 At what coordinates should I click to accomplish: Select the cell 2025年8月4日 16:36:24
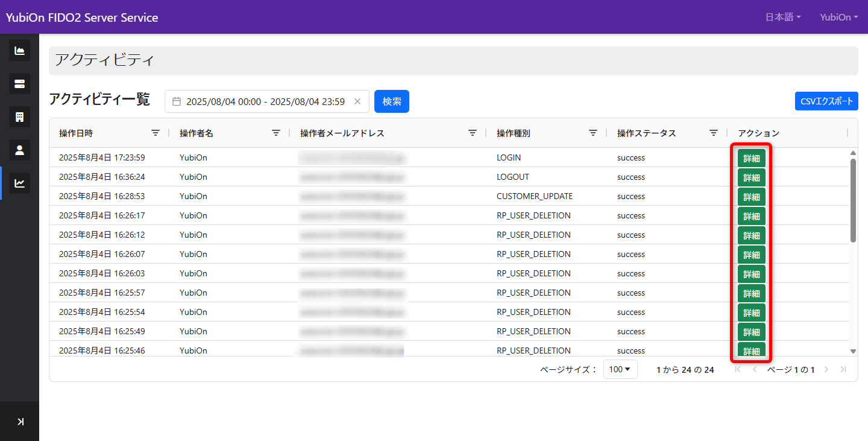(102, 177)
